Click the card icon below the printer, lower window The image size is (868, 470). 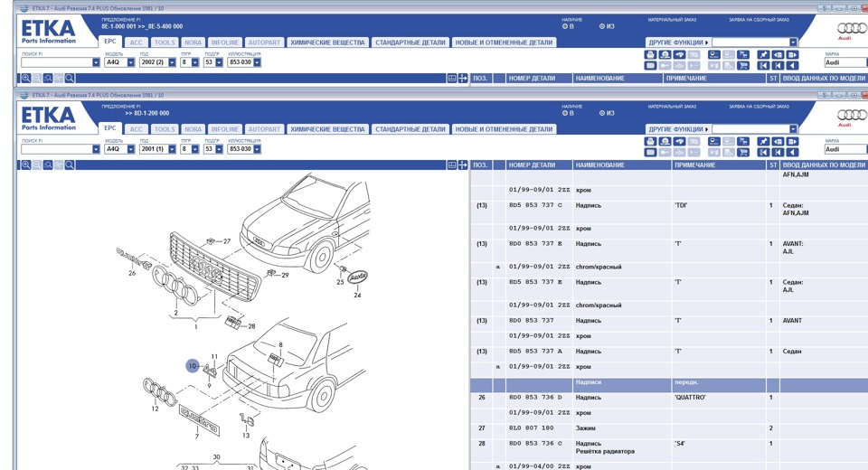(x=650, y=152)
